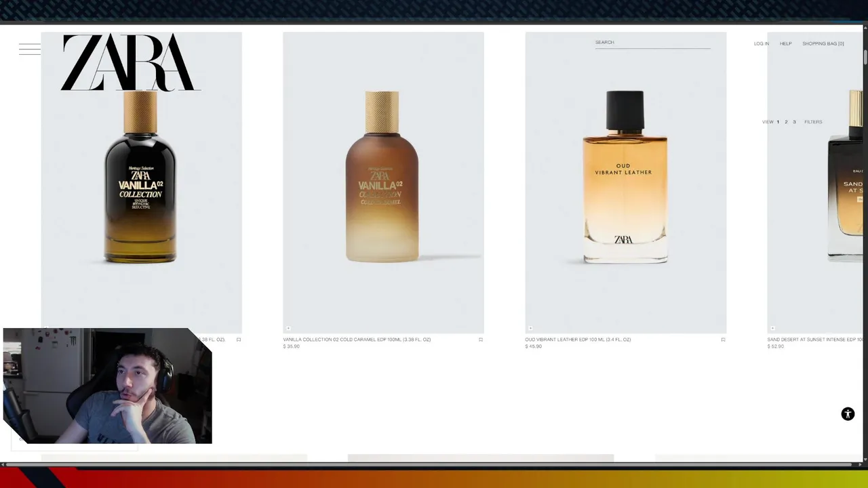Screen dimensions: 868x488
Task: Click the plus icon on Oud Vibrant Leather image
Action: (530, 328)
